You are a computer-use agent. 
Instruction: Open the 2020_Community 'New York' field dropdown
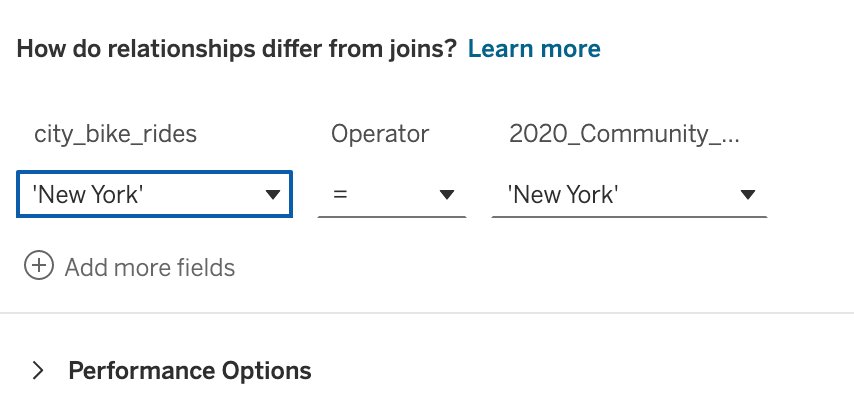point(629,195)
